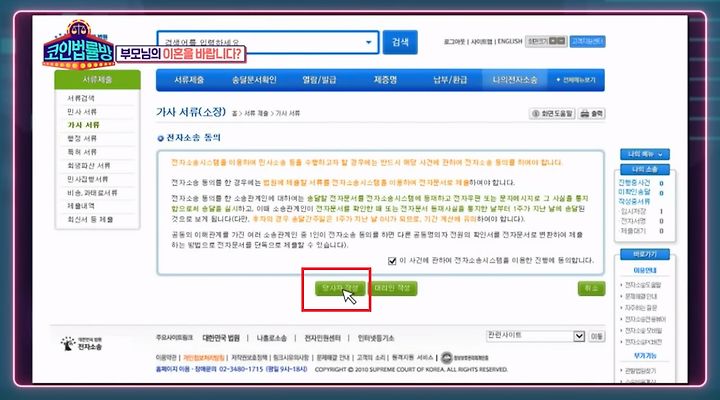Open the 이용약관 footer link
The height and width of the screenshot is (400, 720).
click(166, 358)
